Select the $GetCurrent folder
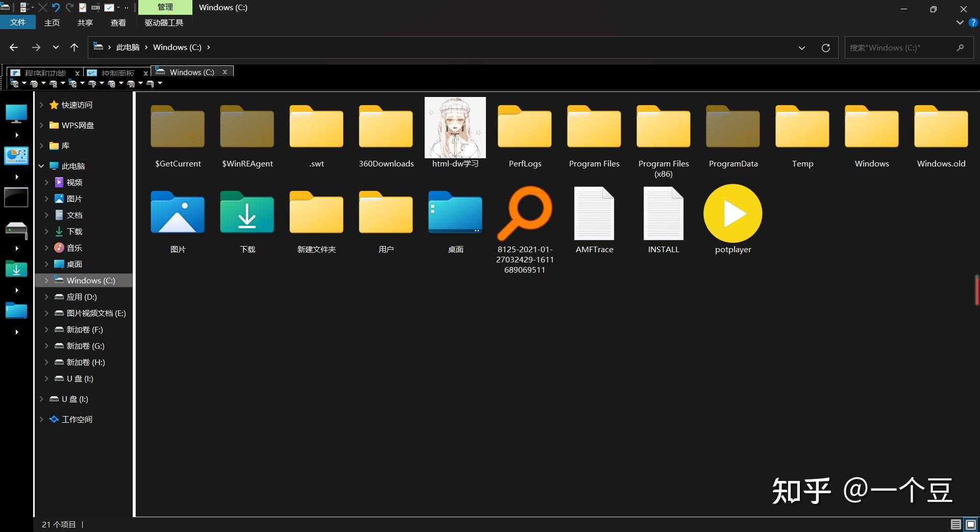 [x=178, y=134]
